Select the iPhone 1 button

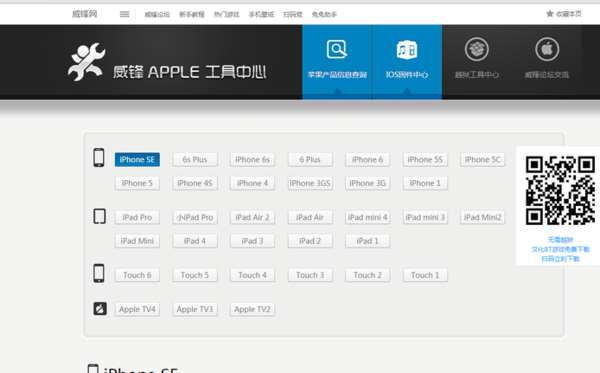(425, 183)
